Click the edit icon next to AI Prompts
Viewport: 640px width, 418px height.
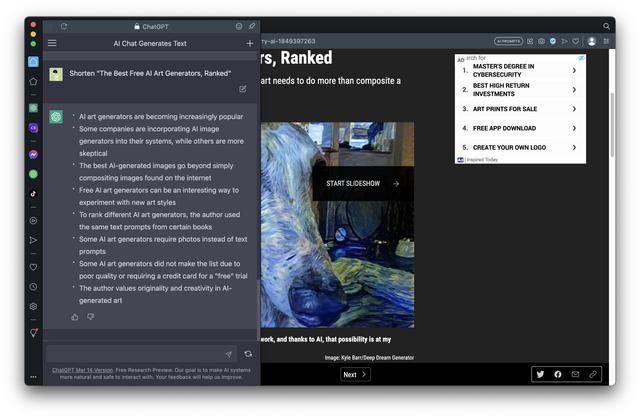(x=530, y=41)
